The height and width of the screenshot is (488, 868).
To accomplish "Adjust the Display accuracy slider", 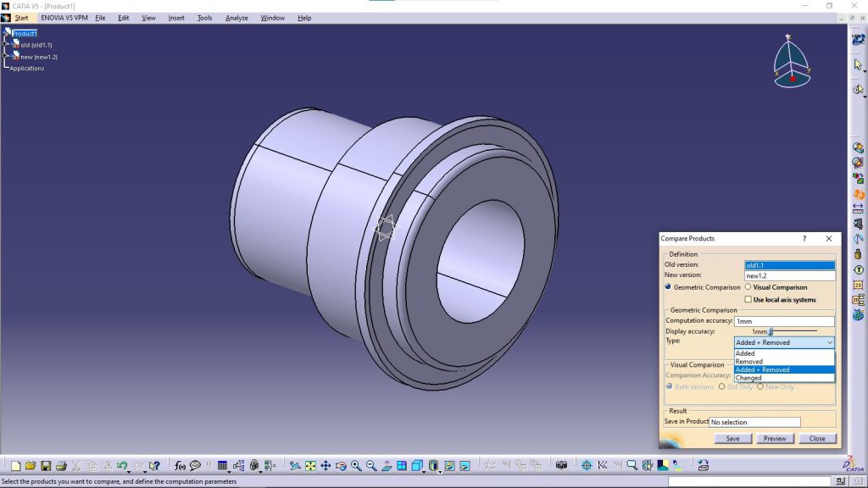I will (x=771, y=331).
